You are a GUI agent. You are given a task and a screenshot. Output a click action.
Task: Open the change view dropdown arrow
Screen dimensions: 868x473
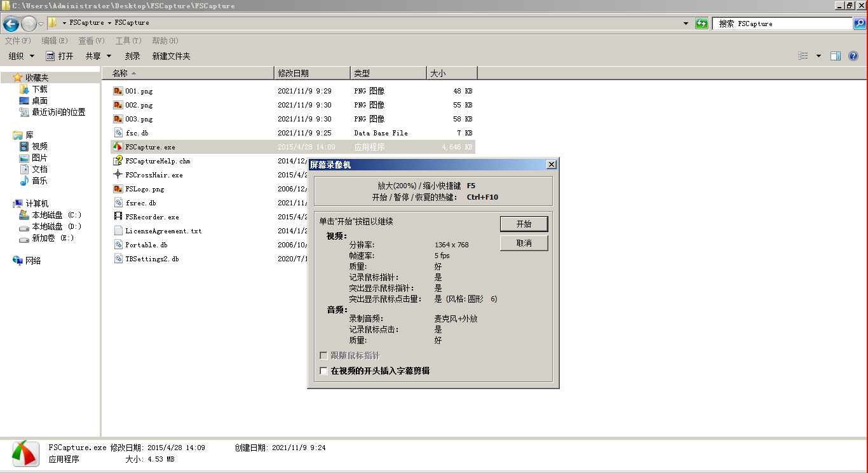coord(817,55)
